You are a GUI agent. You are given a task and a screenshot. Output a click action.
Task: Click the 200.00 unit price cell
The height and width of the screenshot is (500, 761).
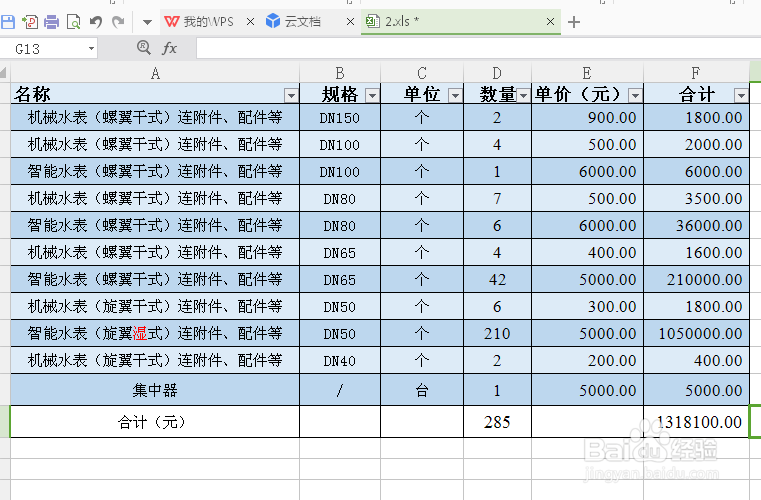click(587, 361)
